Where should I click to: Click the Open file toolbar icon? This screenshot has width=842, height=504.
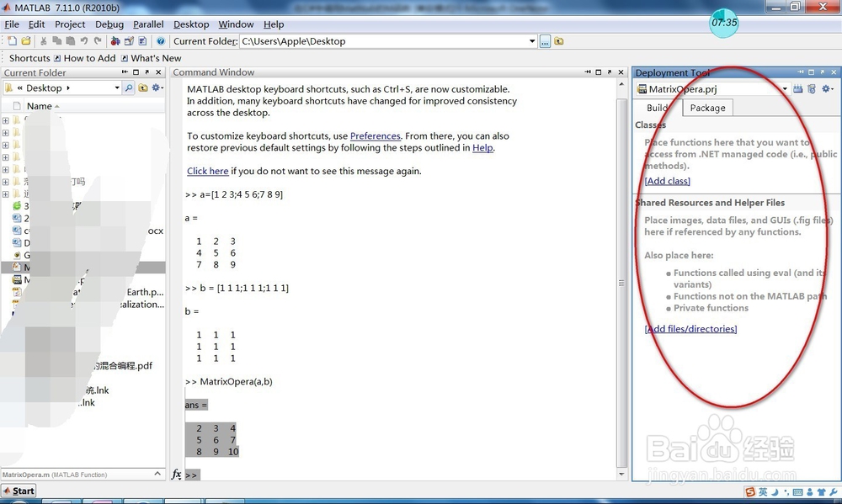click(x=26, y=40)
